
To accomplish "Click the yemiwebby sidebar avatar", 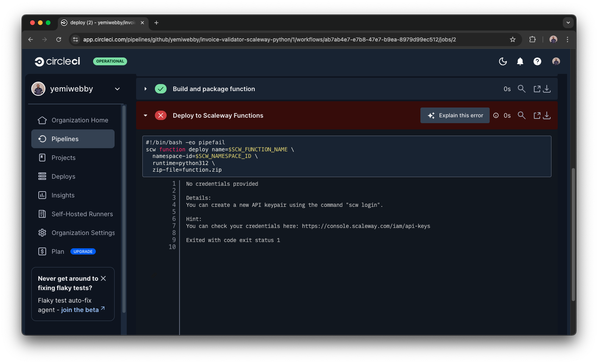I will point(38,89).
